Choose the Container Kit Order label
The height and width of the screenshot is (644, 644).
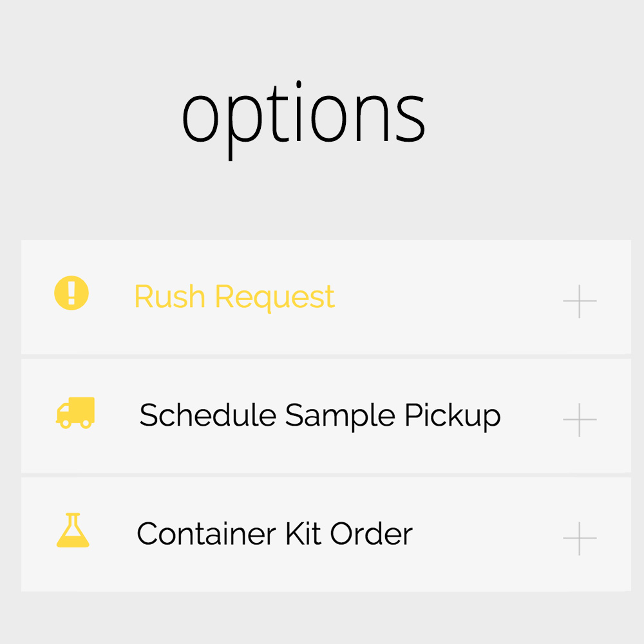[274, 534]
